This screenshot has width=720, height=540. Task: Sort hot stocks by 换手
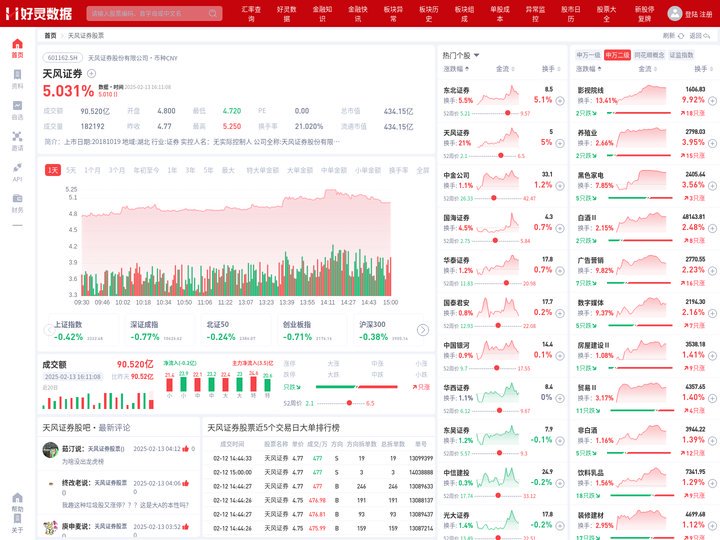pos(551,69)
